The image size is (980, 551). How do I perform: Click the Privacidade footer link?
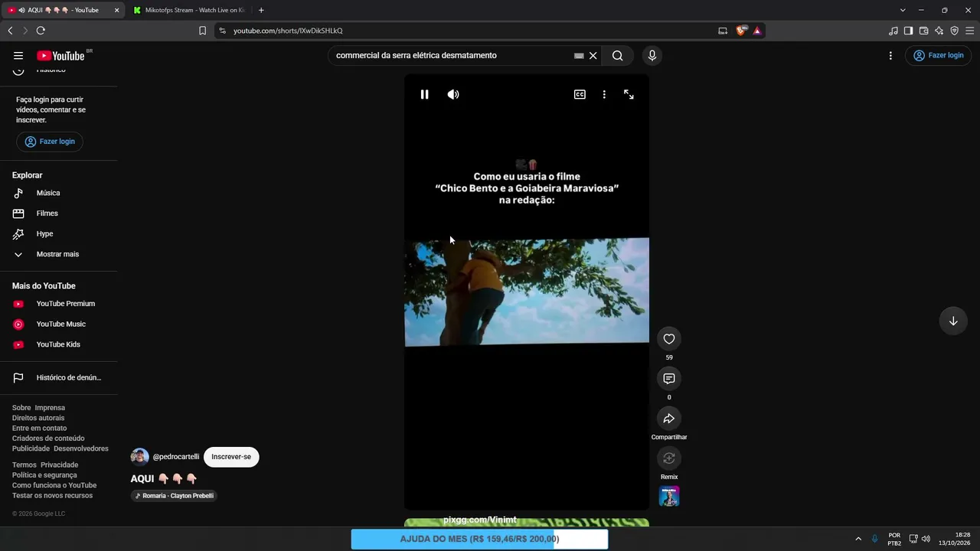(59, 465)
